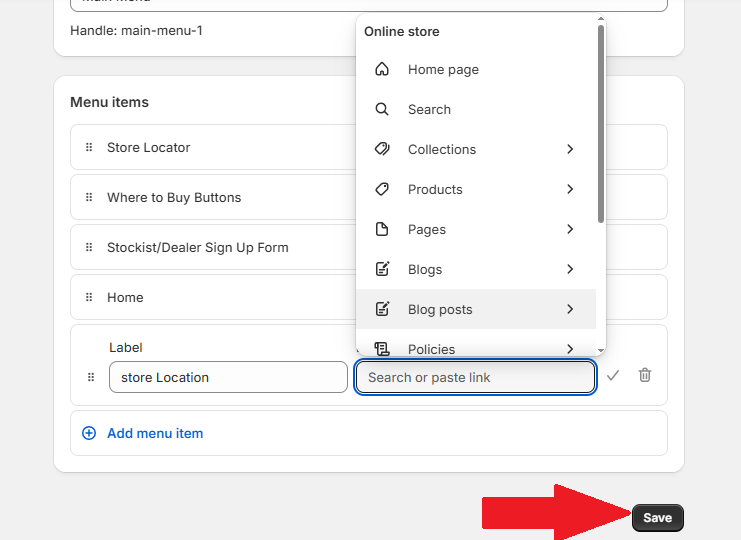The height and width of the screenshot is (540, 741).
Task: Click the Home page house icon
Action: [x=381, y=70]
